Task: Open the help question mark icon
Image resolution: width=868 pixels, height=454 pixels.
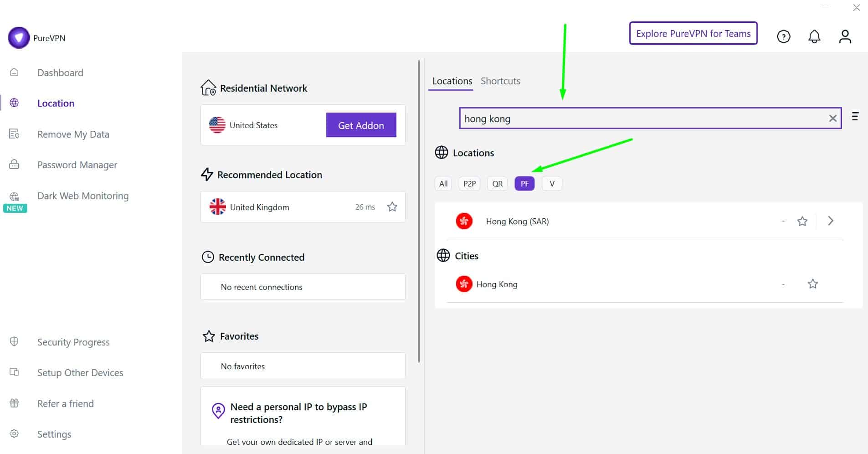Action: pos(783,36)
